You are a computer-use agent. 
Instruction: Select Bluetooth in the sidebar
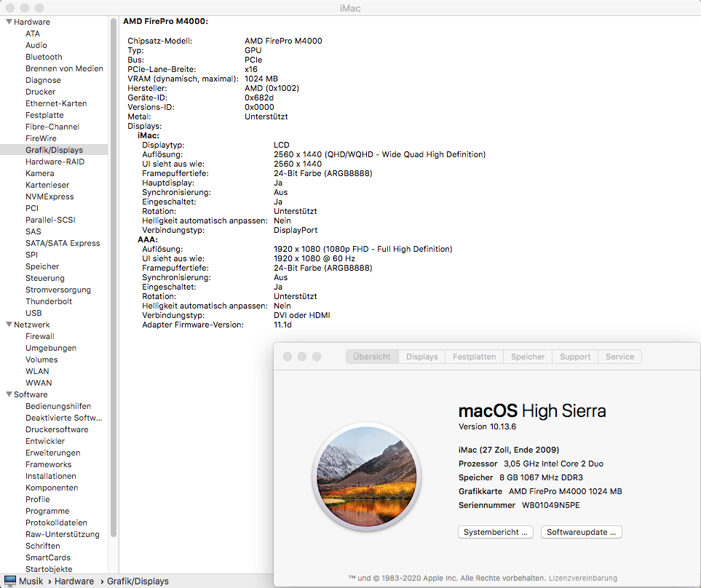(x=44, y=57)
